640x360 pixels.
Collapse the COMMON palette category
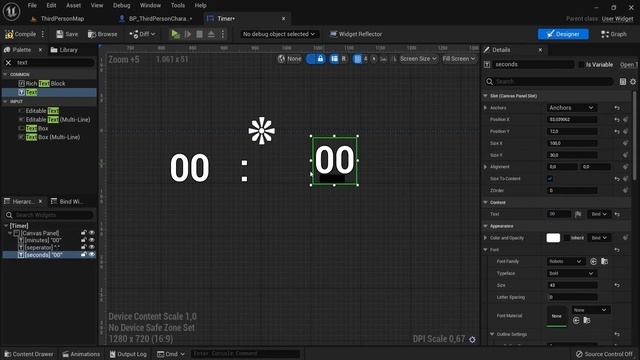click(5, 74)
